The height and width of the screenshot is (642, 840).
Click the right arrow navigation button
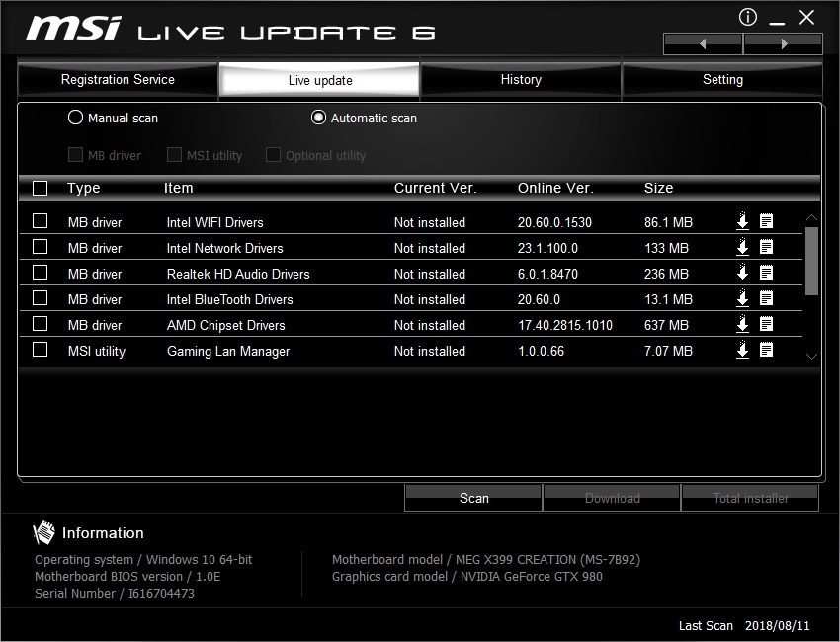tap(784, 43)
